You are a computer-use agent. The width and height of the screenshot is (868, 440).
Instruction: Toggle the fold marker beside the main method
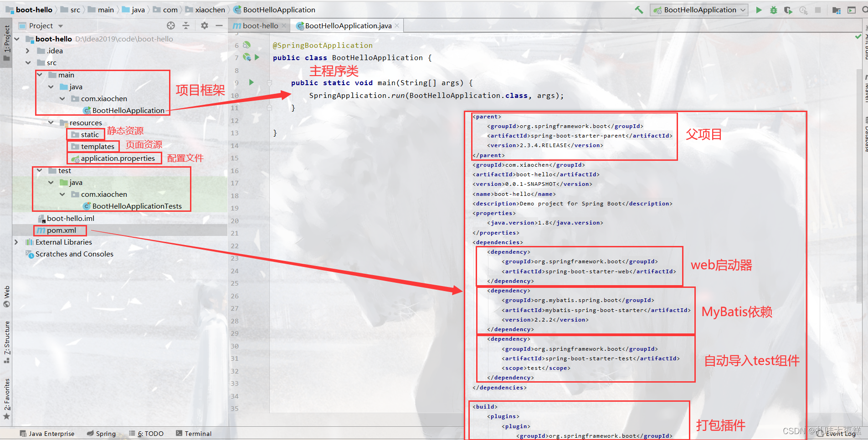click(269, 83)
